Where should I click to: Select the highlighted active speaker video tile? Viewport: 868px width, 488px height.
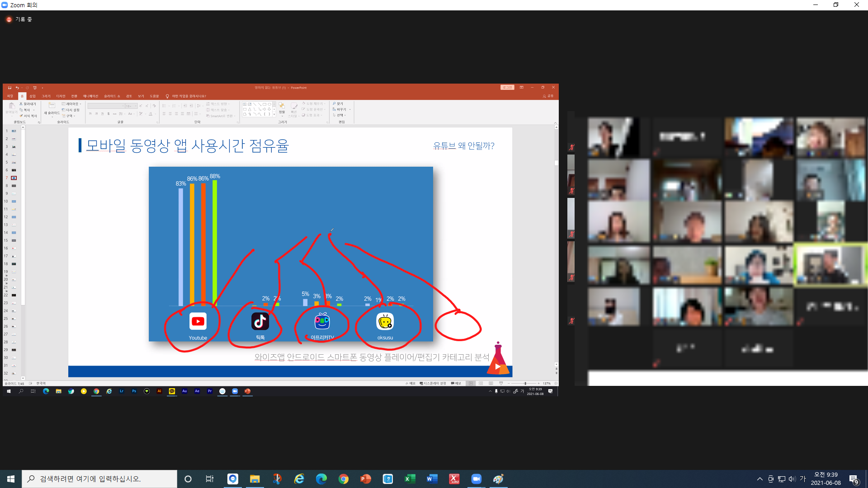coord(831,265)
